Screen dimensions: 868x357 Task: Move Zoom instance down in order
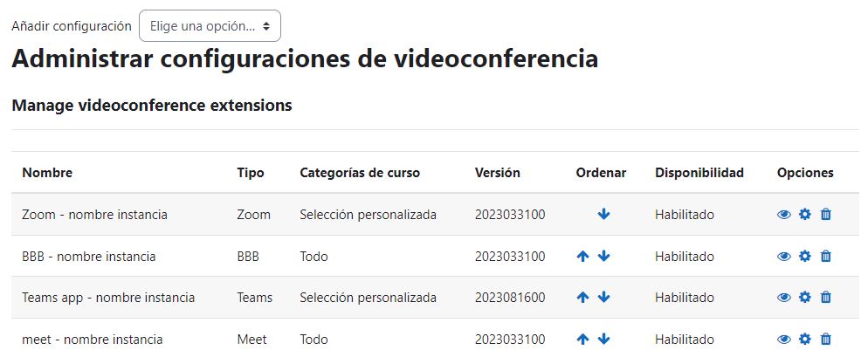click(603, 214)
